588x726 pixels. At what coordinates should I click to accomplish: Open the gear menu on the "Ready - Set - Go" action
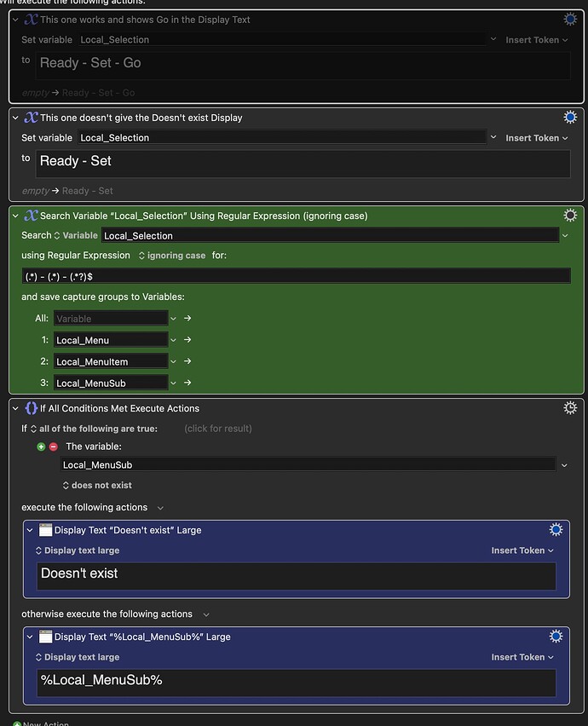[570, 19]
